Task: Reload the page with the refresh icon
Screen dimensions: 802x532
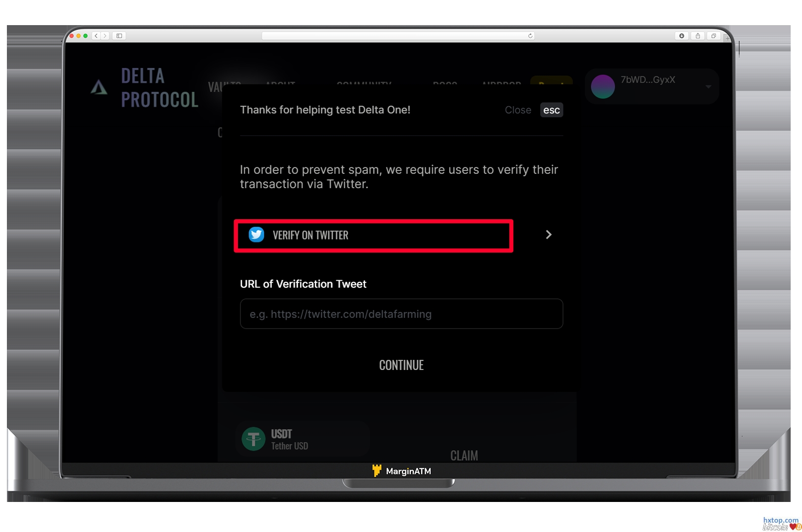Action: (x=530, y=36)
